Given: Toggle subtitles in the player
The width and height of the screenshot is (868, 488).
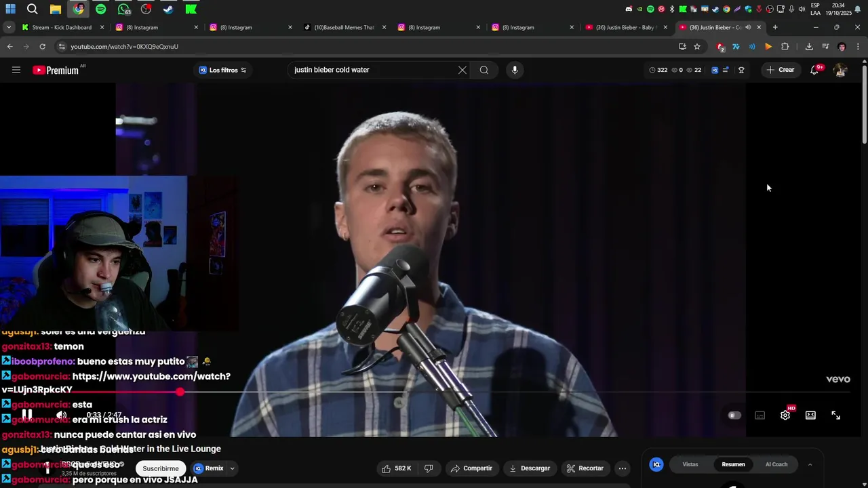Looking at the screenshot, I should tap(759, 415).
